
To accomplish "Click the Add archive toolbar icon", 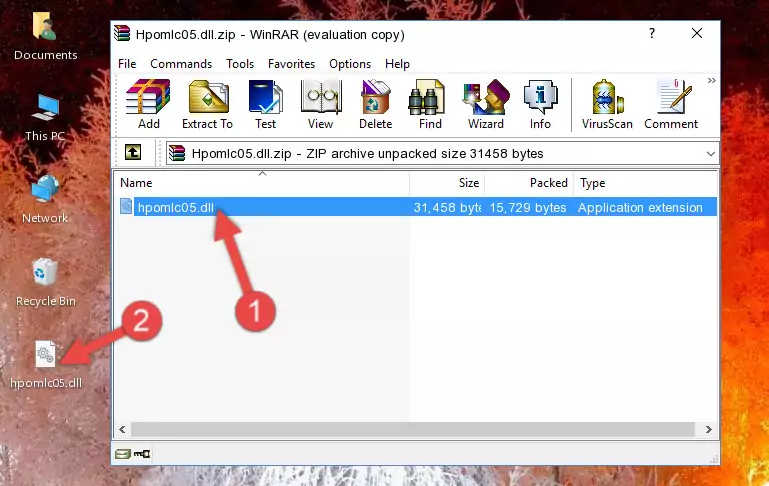I will [148, 104].
